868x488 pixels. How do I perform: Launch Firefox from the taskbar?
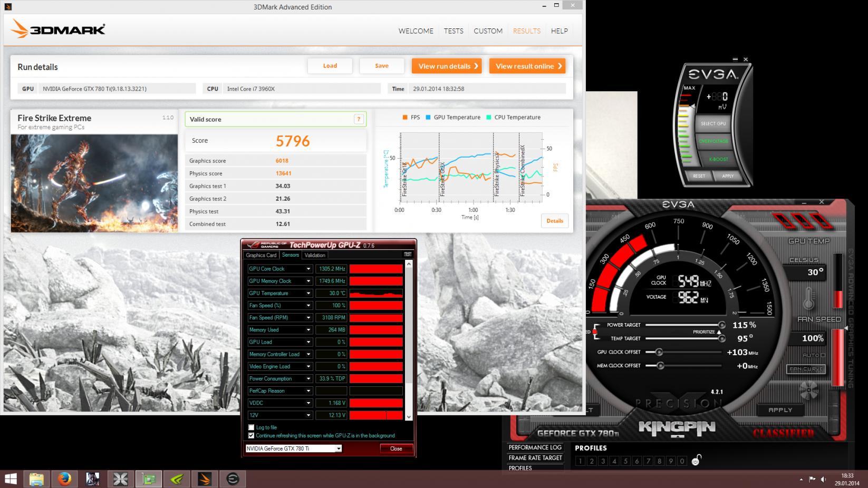64,479
